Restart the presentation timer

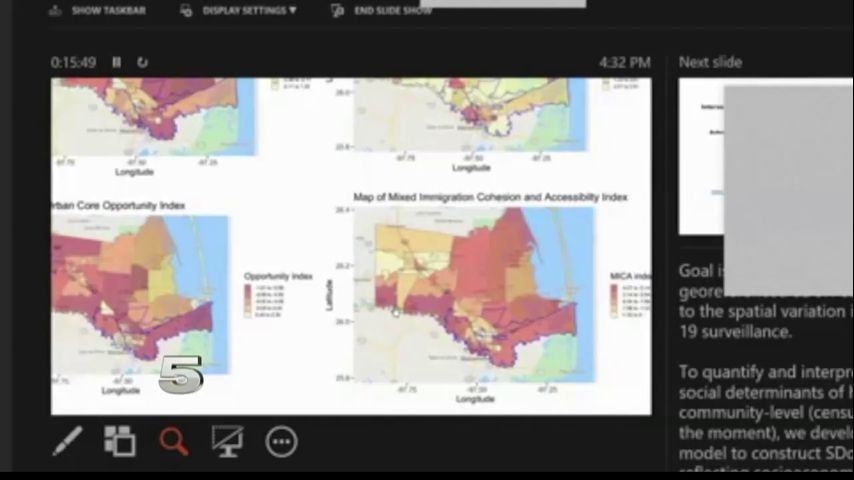(x=142, y=62)
